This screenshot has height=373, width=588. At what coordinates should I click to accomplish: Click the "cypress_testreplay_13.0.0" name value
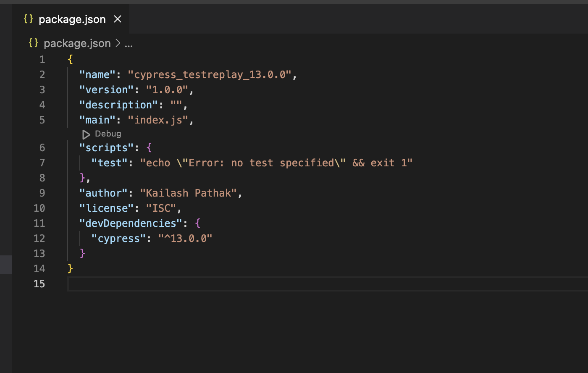pos(212,75)
